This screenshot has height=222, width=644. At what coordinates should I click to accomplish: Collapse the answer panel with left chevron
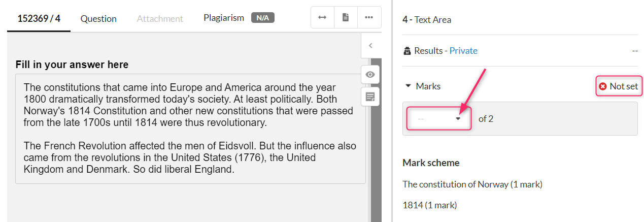(370, 46)
